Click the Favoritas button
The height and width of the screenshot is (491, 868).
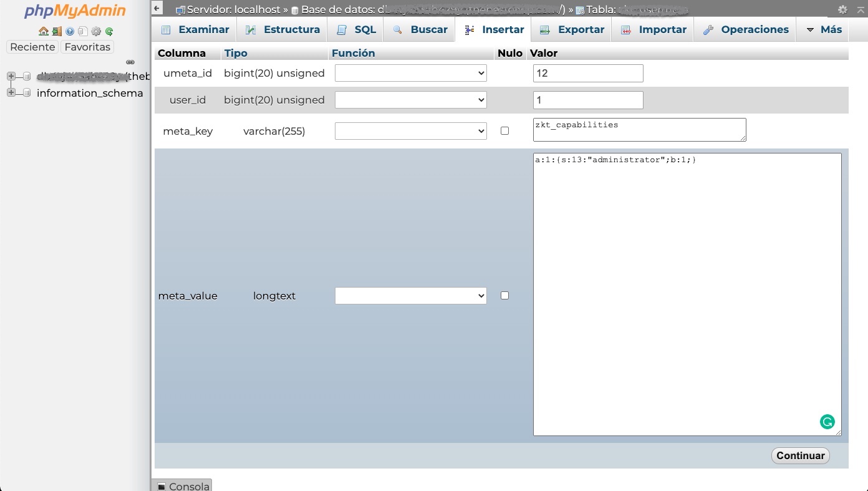coord(87,47)
